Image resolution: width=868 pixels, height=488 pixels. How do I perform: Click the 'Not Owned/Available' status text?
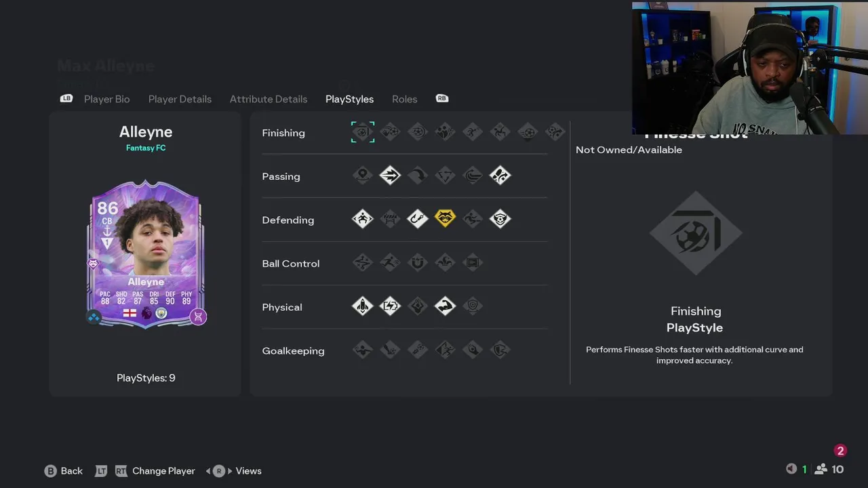tap(629, 150)
